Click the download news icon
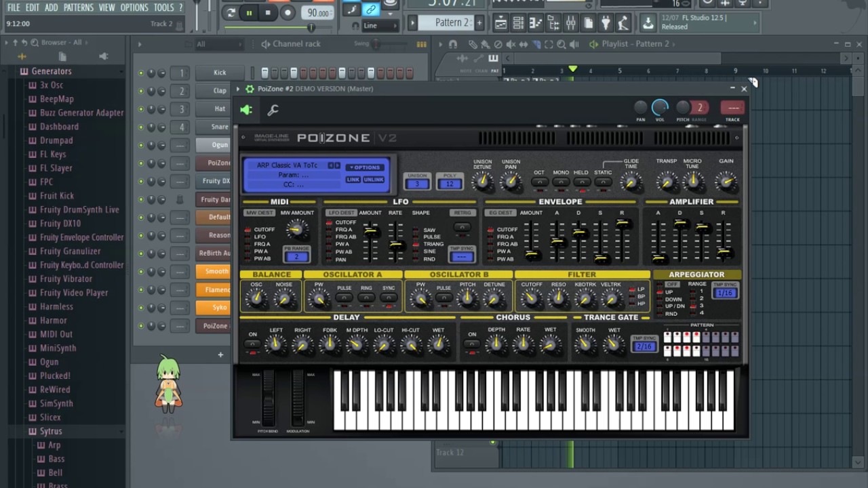 [648, 23]
